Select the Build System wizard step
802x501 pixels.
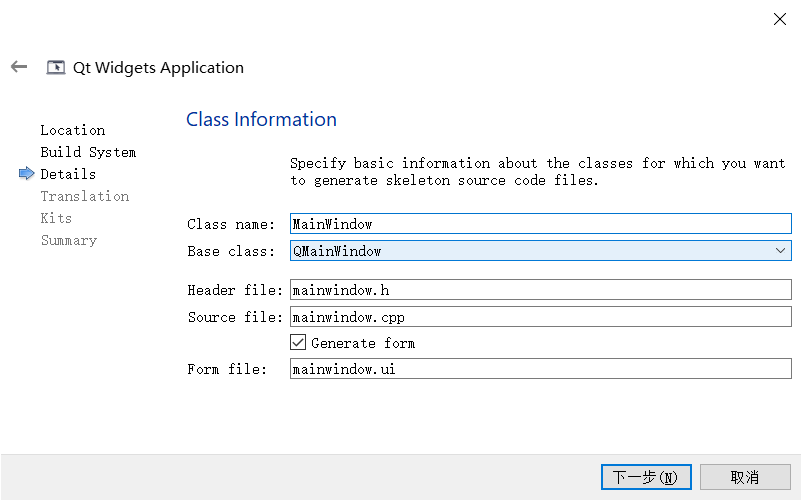click(x=88, y=152)
